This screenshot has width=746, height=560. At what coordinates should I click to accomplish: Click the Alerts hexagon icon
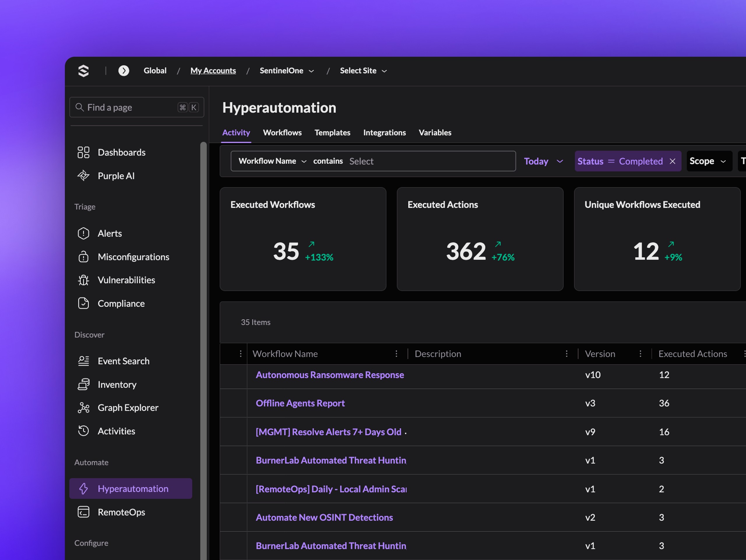[83, 233]
